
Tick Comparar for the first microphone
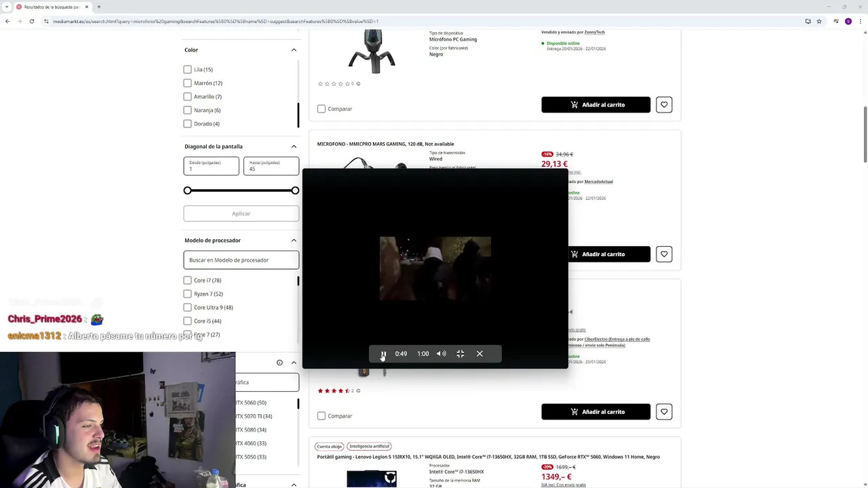click(x=321, y=108)
